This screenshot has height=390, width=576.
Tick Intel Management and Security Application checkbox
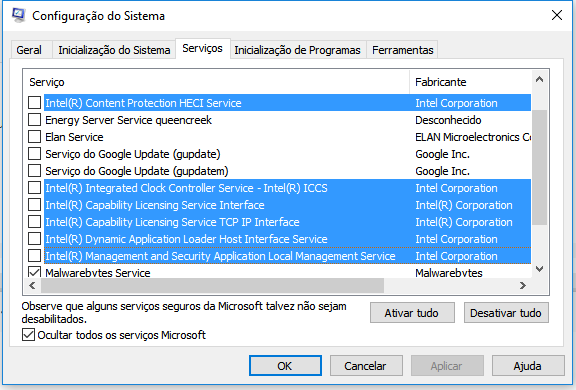click(x=35, y=256)
